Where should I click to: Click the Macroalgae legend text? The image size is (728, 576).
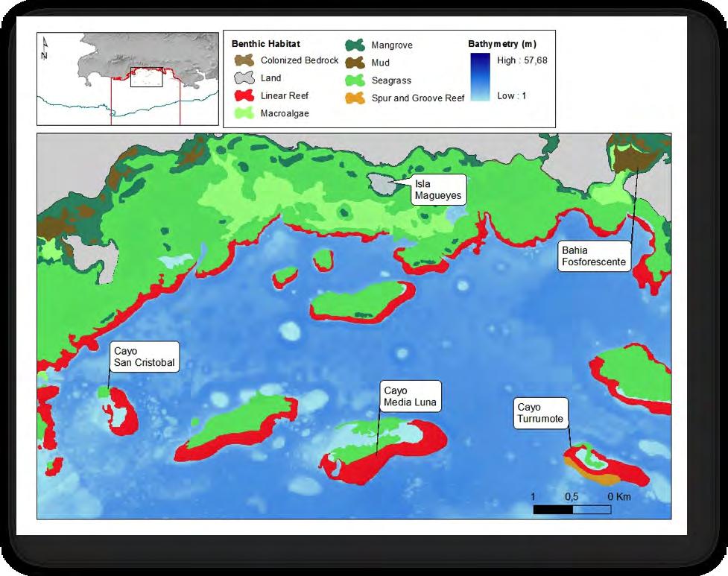point(285,113)
